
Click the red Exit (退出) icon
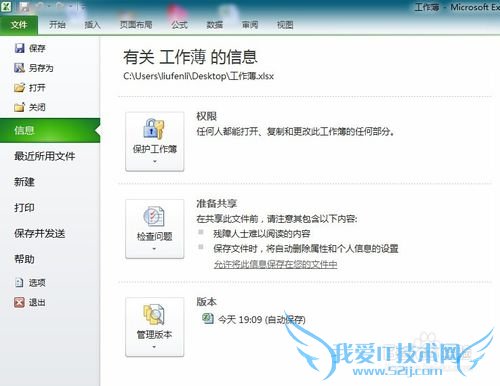click(19, 302)
